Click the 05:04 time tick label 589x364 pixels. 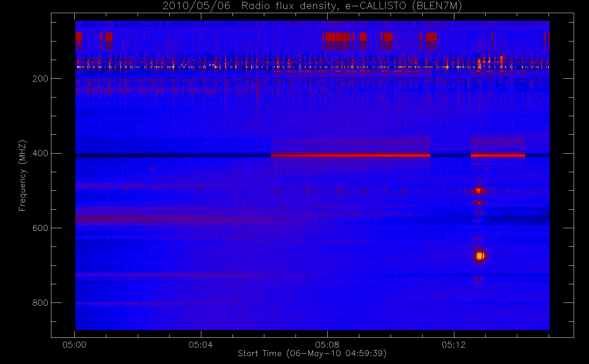pyautogui.click(x=201, y=345)
